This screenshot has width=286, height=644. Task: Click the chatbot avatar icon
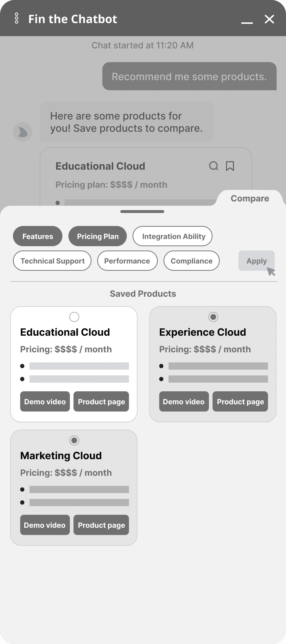[x=23, y=132]
